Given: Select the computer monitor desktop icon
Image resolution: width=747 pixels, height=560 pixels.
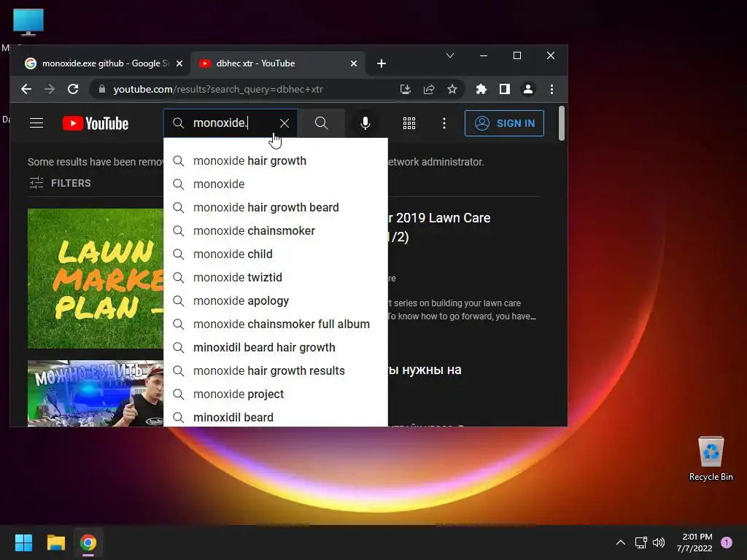Looking at the screenshot, I should (x=28, y=23).
